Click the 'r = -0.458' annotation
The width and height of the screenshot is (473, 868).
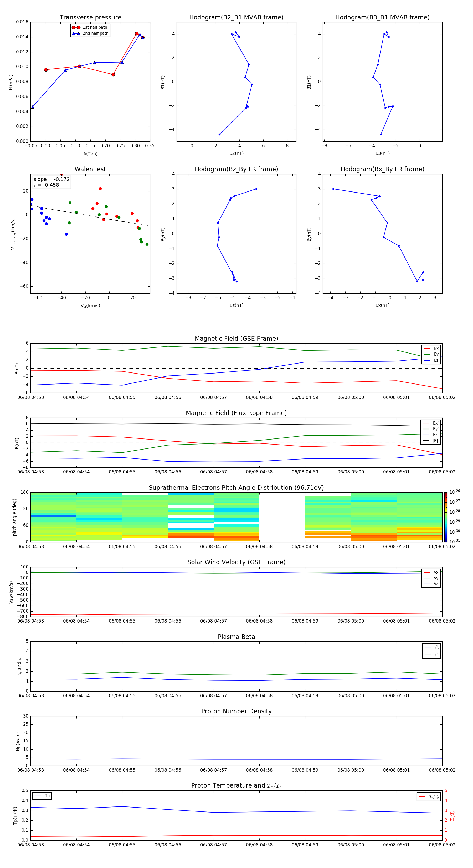pos(47,185)
